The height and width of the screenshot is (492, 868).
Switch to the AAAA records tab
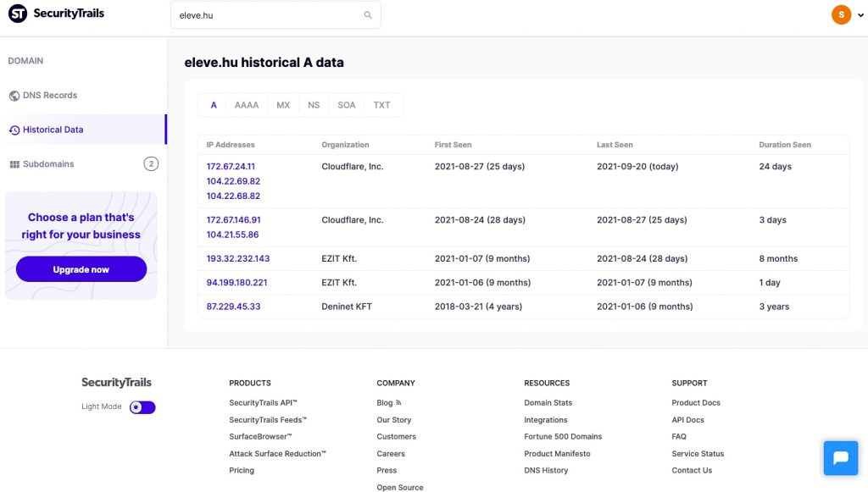click(247, 105)
